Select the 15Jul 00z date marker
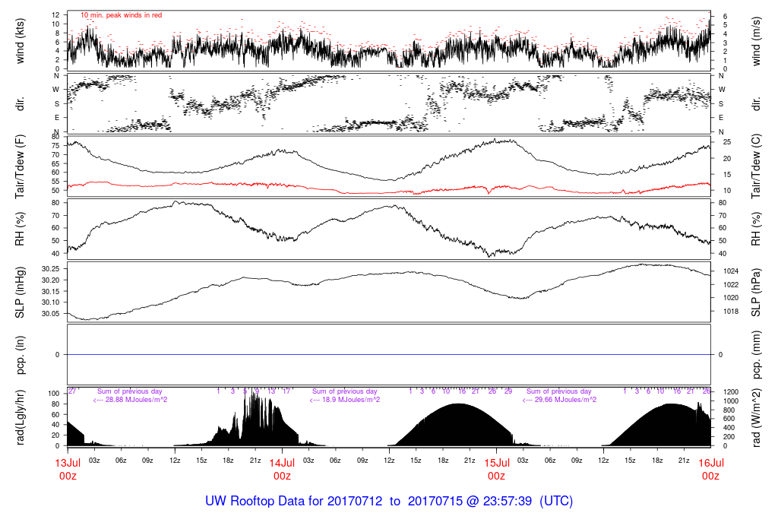Image resolution: width=778 pixels, height=532 pixels. click(496, 469)
